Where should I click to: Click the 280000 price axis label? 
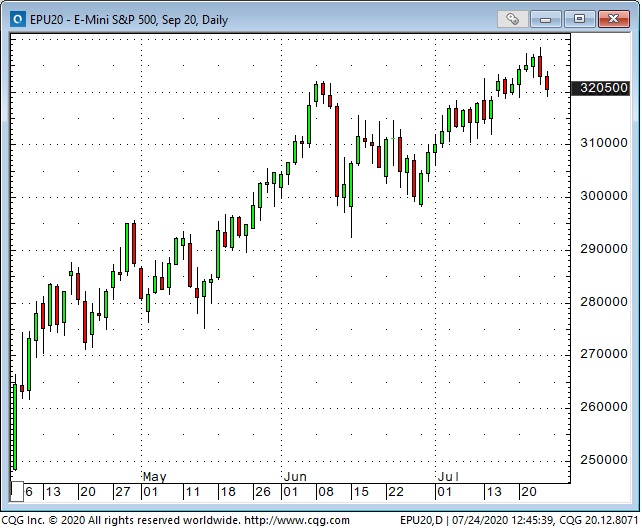[x=604, y=302]
